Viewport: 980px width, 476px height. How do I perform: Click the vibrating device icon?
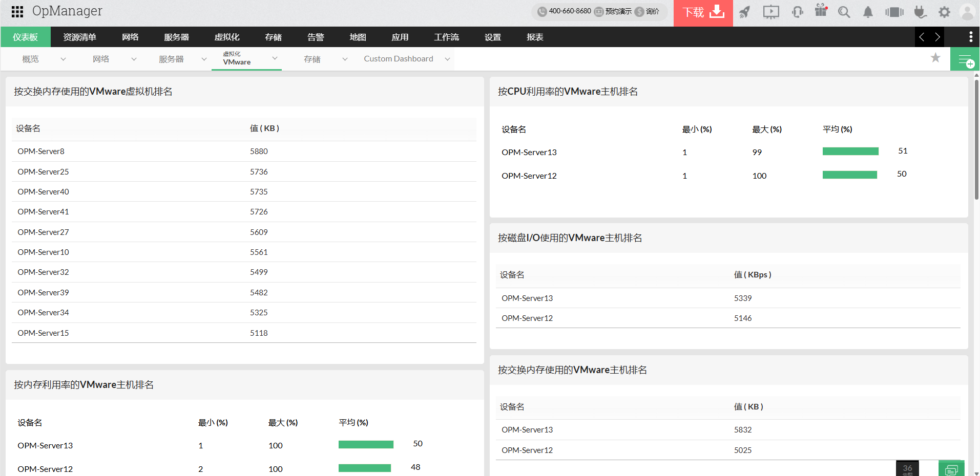[x=894, y=12]
